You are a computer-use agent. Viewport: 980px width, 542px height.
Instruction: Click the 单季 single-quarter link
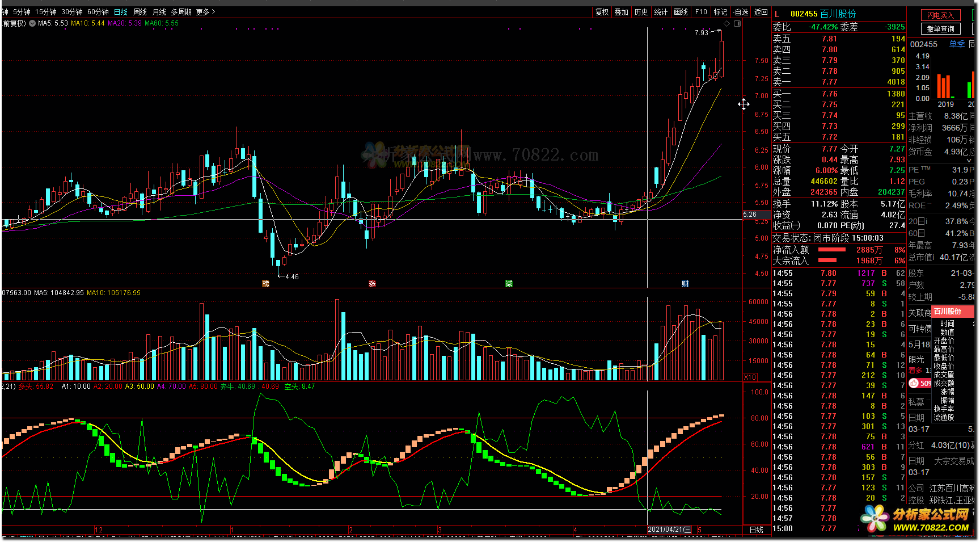(x=957, y=44)
